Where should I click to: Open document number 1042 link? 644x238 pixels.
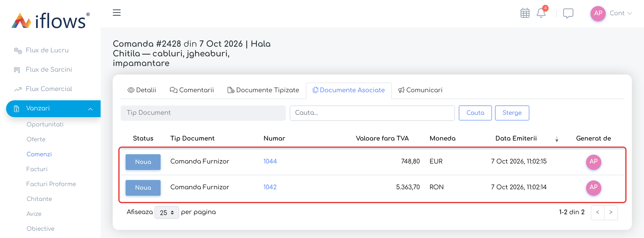(x=270, y=187)
